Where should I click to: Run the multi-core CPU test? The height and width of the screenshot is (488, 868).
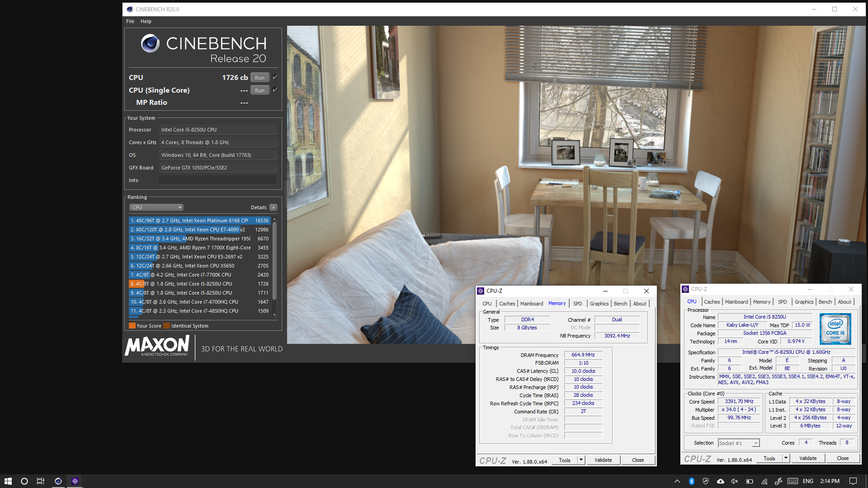(260, 78)
